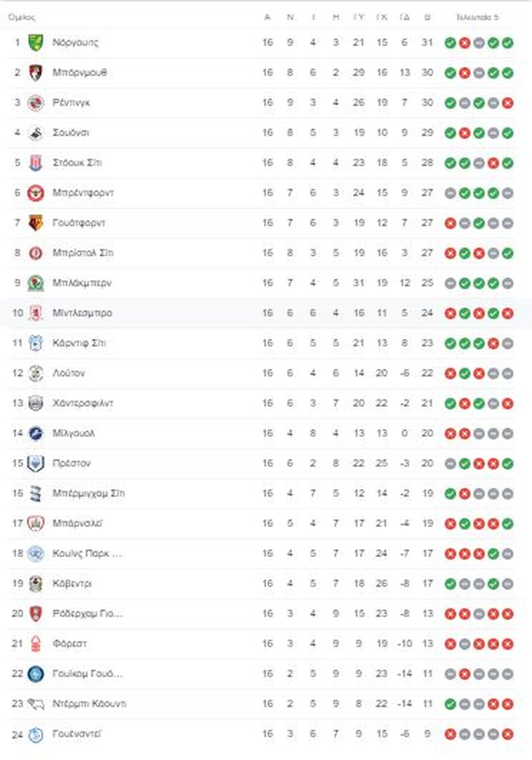
Task: Click the Forest red tree crest
Action: click(35, 643)
